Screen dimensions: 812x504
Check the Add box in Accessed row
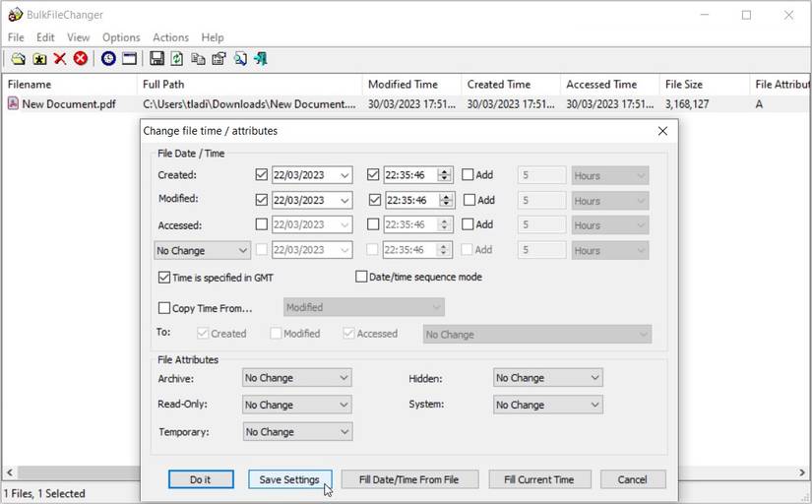point(468,224)
